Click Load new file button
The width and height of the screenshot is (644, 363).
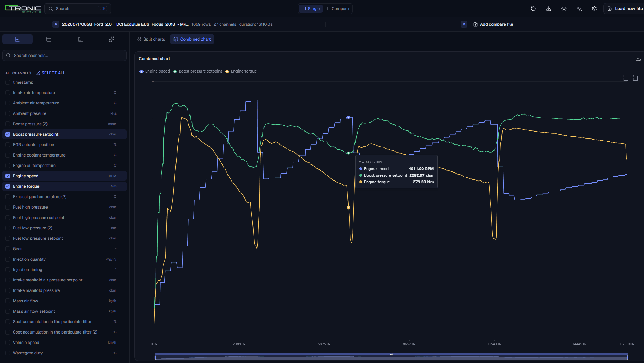[x=625, y=9]
